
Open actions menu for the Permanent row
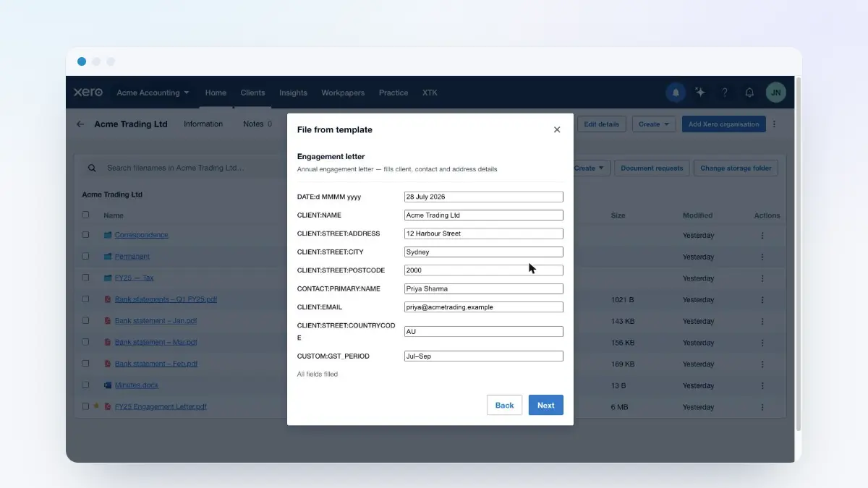(762, 257)
